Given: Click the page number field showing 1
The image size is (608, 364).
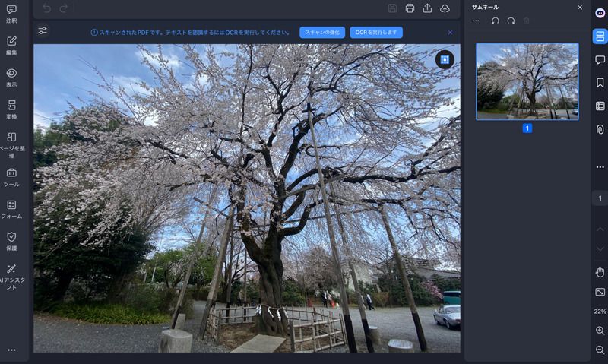Looking at the screenshot, I should click(x=600, y=198).
